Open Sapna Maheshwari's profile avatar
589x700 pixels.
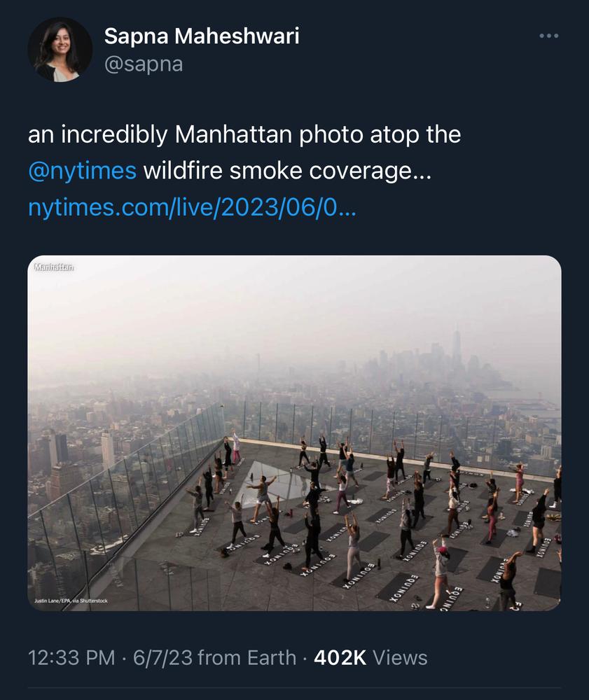point(60,50)
